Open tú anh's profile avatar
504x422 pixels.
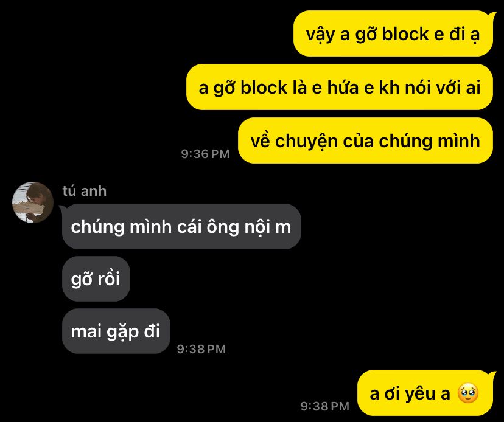(32, 202)
